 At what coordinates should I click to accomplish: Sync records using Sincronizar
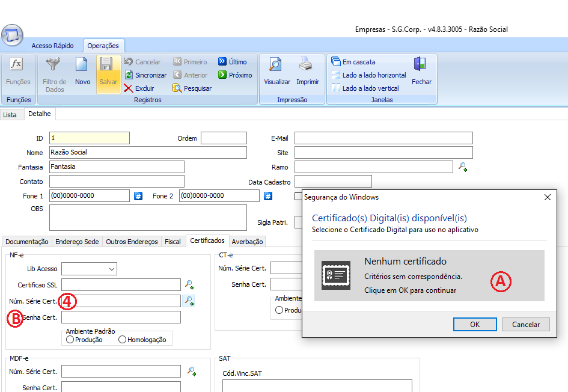coord(145,75)
